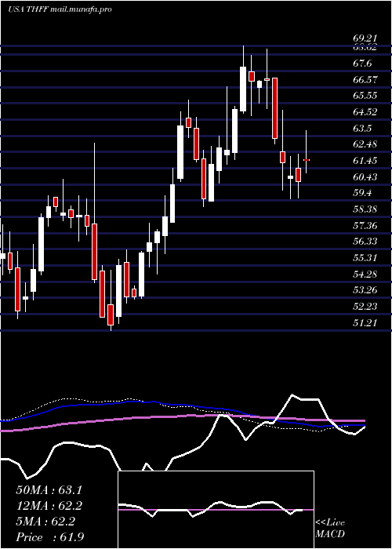Select the 53.26 price axis label
The image size is (392, 549).
coord(365,290)
